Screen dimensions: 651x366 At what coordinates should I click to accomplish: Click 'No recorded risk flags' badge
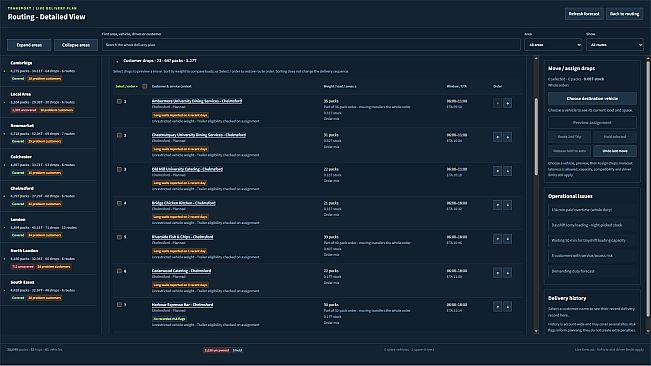(x=169, y=319)
